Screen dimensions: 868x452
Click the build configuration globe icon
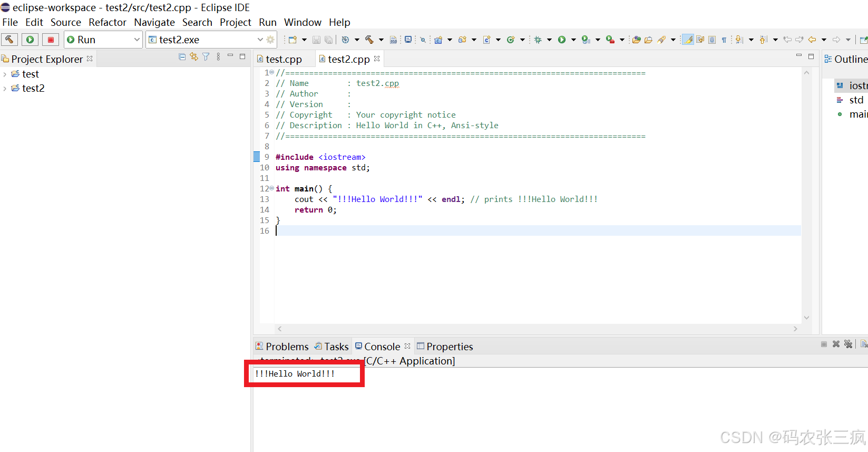[x=345, y=40]
